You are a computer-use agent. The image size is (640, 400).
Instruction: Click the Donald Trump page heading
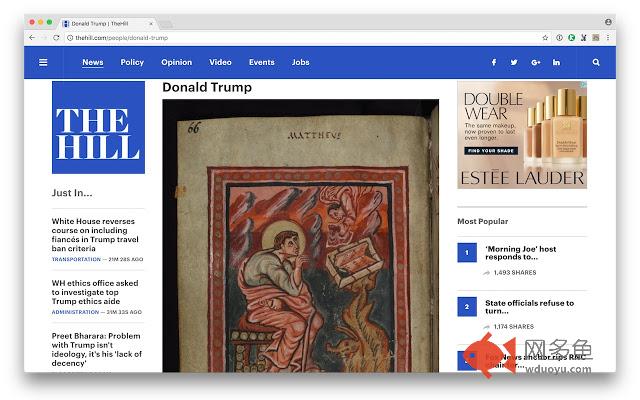[207, 87]
